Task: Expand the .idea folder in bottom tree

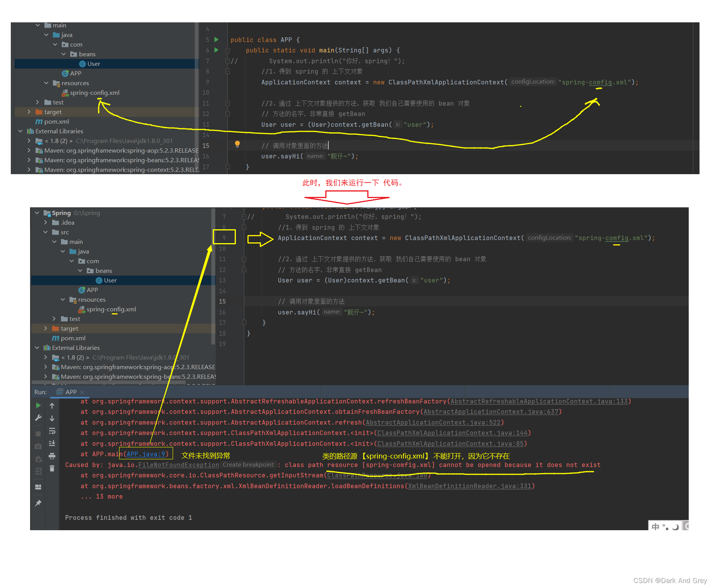Action: (45, 222)
